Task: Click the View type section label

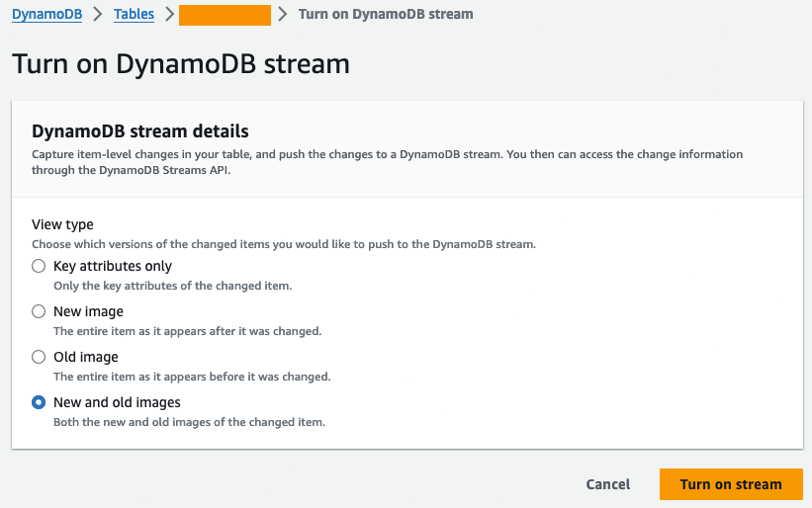Action: [x=63, y=224]
